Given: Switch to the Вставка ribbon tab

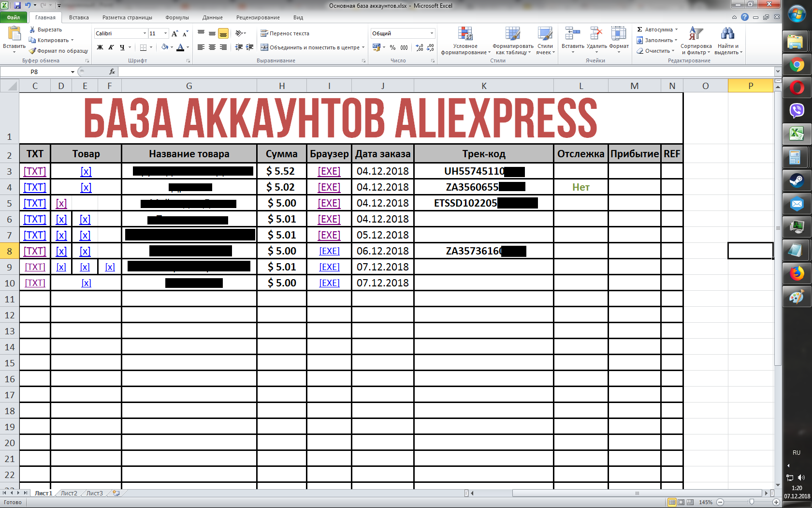Looking at the screenshot, I should click(x=79, y=17).
